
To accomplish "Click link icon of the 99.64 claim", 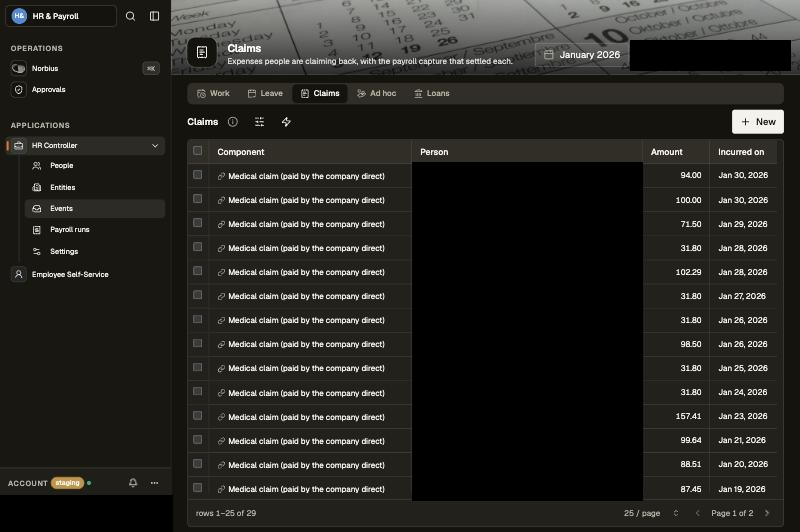I will pos(221,441).
